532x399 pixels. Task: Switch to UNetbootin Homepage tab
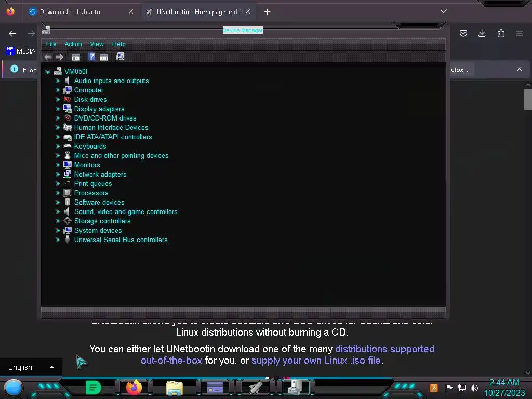[198, 12]
